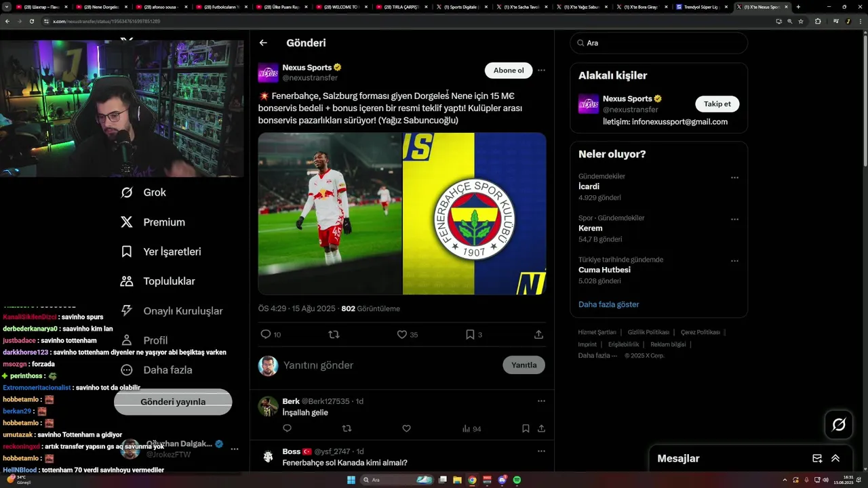Click Daha fazla göster link

tap(608, 304)
